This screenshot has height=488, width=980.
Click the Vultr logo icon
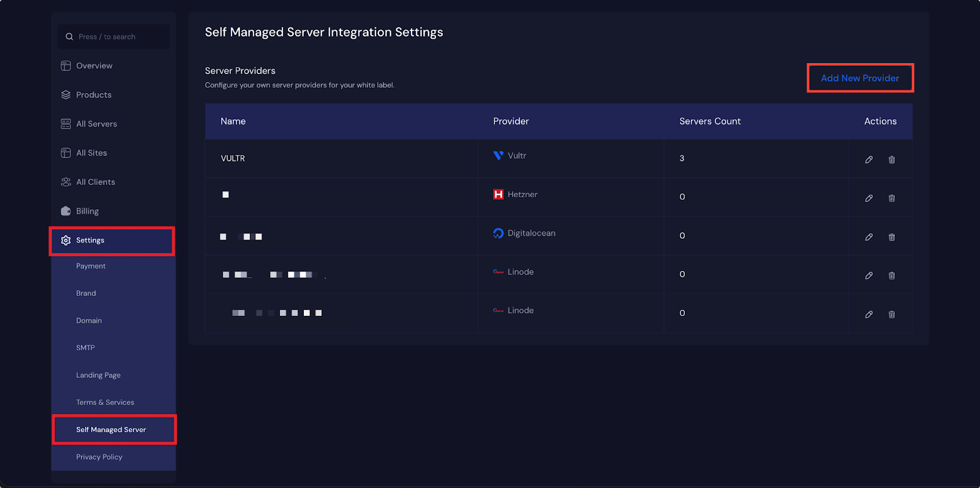click(x=498, y=156)
